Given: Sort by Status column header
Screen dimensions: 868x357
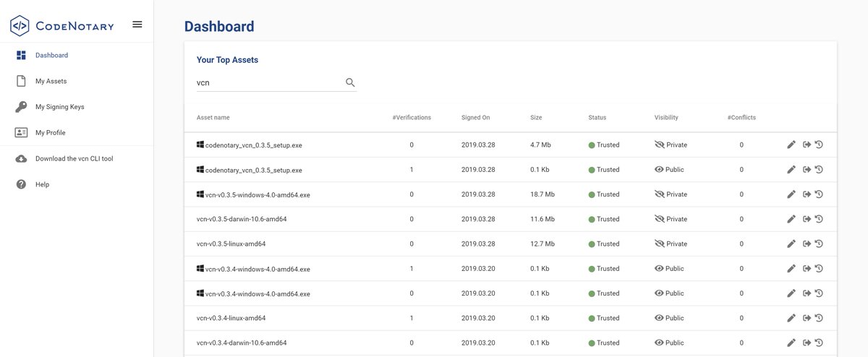Looking at the screenshot, I should coord(597,117).
